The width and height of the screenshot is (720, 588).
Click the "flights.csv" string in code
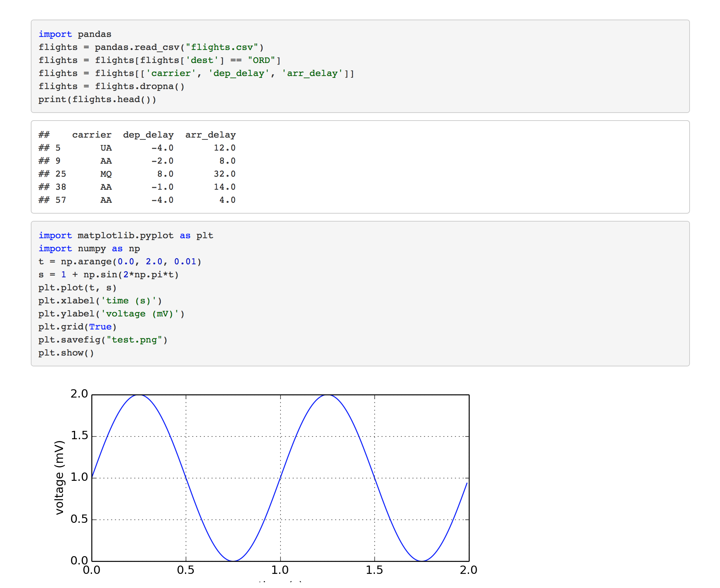coord(222,47)
